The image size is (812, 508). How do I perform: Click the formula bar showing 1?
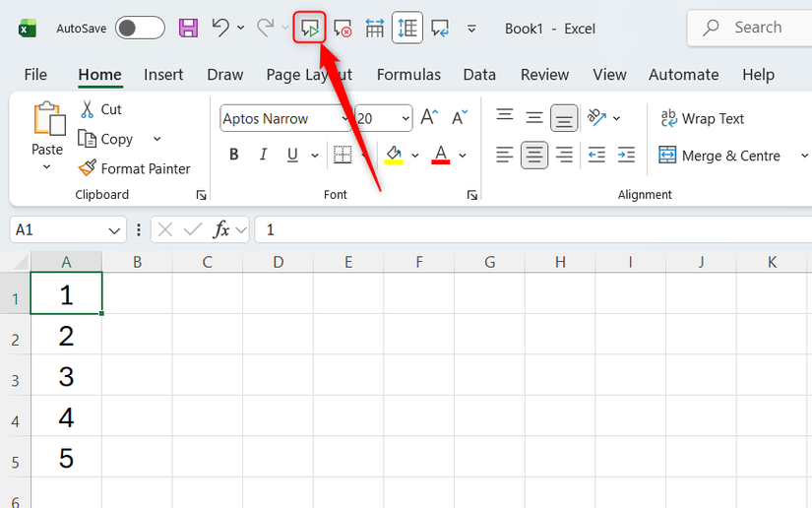(533, 229)
